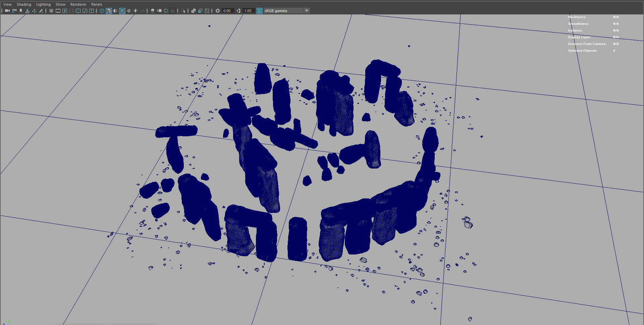The height and width of the screenshot is (325, 644).
Task: Open the Show menu
Action: click(60, 4)
